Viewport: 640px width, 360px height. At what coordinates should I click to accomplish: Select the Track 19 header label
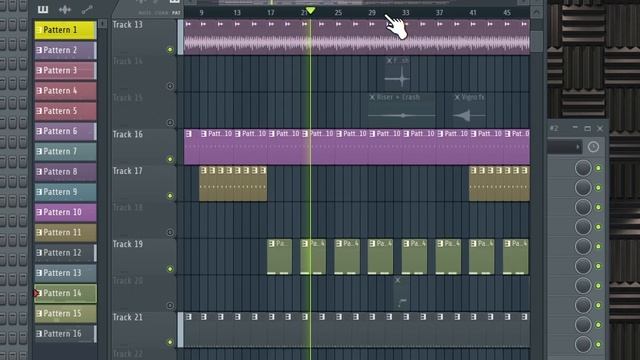127,244
